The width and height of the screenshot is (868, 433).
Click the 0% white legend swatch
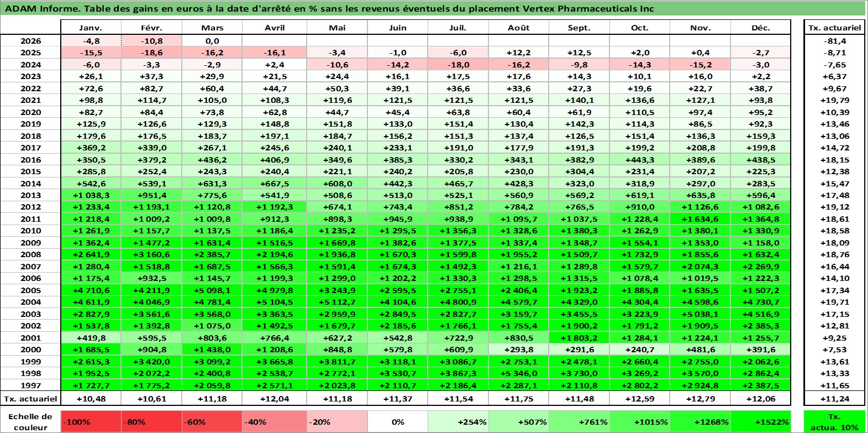398,421
